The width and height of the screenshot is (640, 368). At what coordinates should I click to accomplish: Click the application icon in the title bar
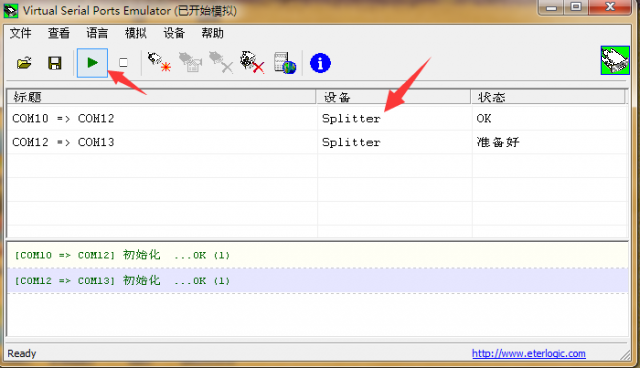coord(11,10)
